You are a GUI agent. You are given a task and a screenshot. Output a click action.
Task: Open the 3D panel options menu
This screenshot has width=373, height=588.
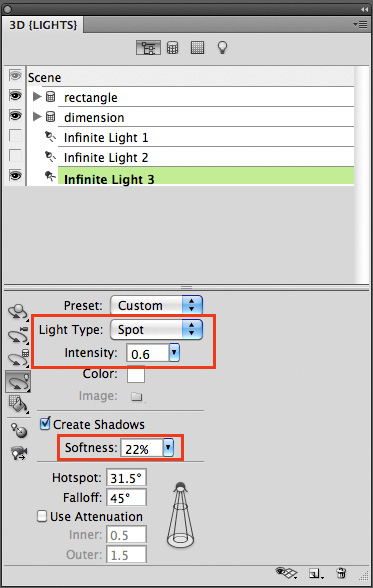pos(360,25)
